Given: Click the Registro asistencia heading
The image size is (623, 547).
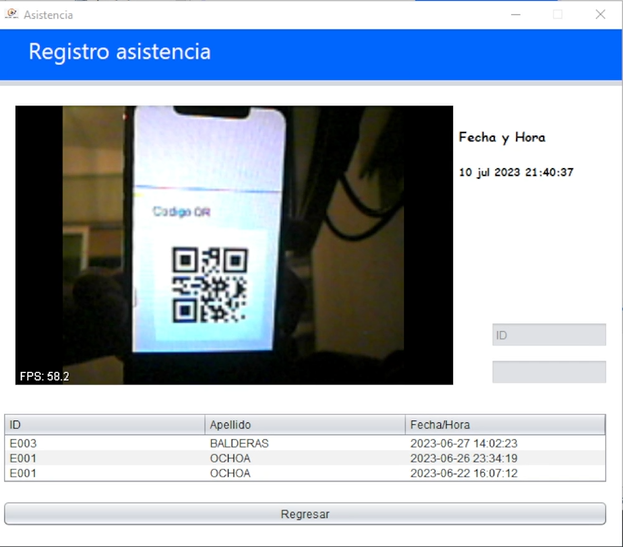Looking at the screenshot, I should coord(120,52).
